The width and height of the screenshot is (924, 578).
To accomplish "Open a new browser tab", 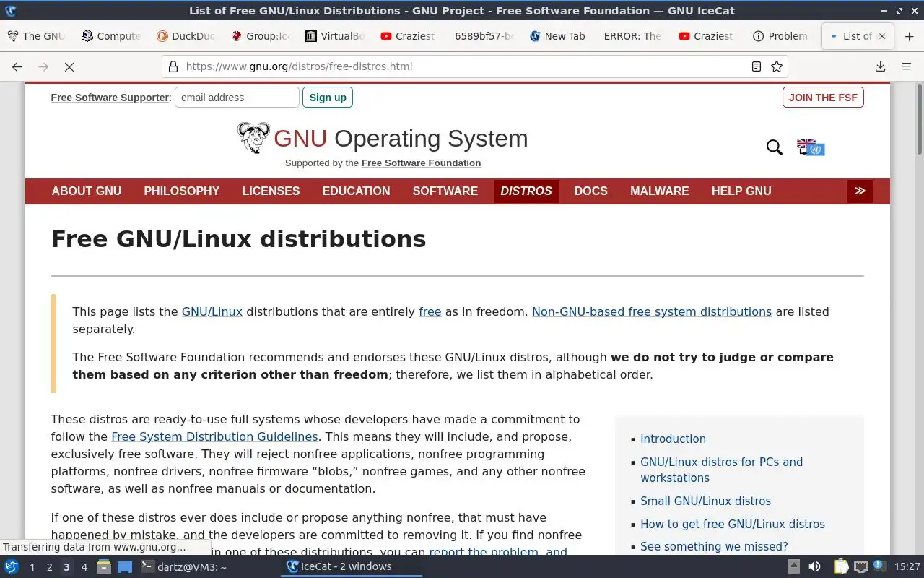I will point(909,36).
